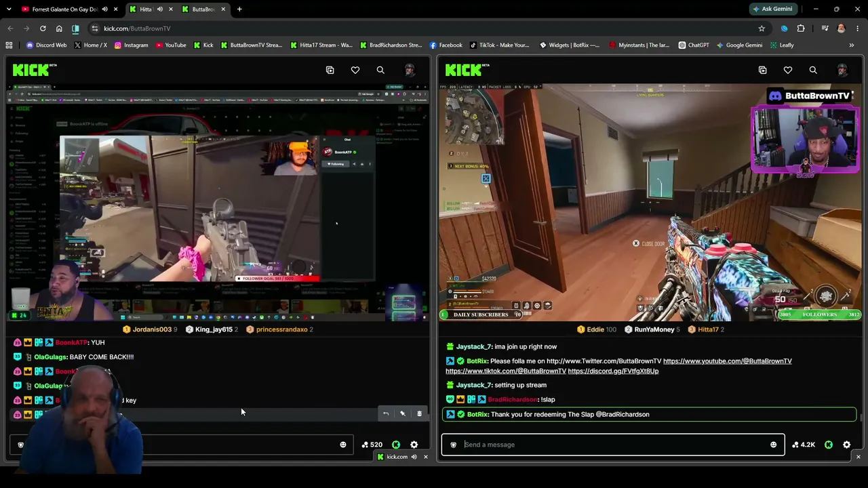Image resolution: width=868 pixels, height=488 pixels.
Task: Open emoji picker in left chat
Action: 343,445
